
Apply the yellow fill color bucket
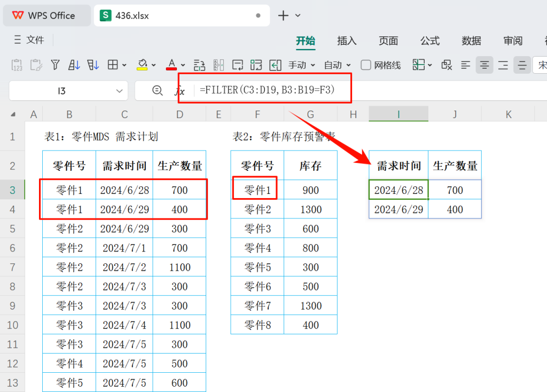[142, 65]
